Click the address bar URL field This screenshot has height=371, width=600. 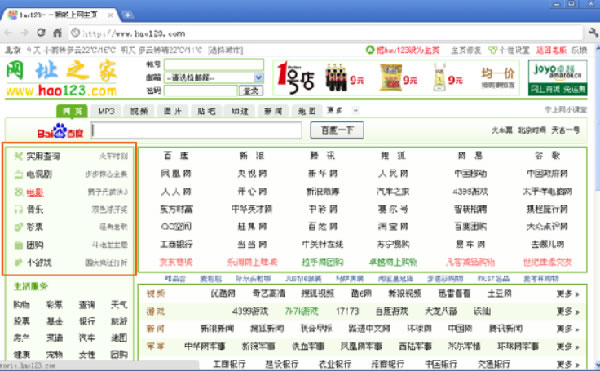pos(325,33)
